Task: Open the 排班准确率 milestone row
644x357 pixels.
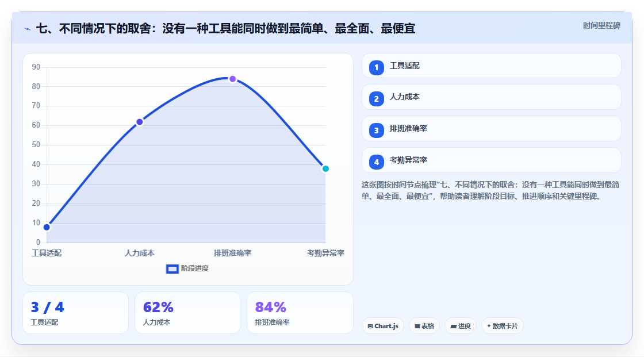Action: coord(491,129)
